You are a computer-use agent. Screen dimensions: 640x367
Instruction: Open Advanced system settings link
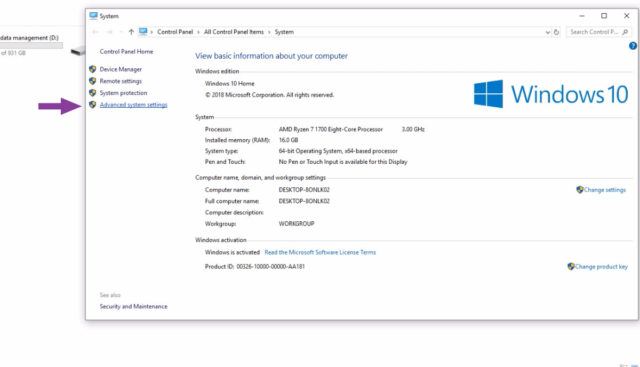[133, 105]
